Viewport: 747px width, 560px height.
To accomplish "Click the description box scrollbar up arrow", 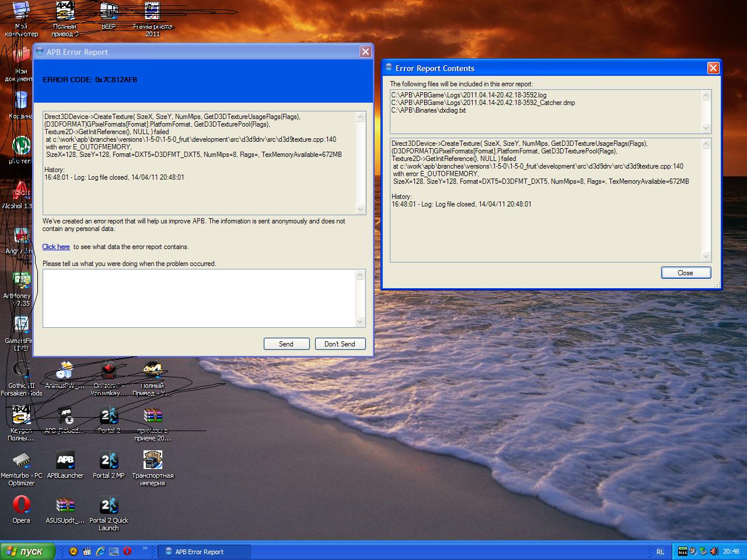I will (360, 275).
